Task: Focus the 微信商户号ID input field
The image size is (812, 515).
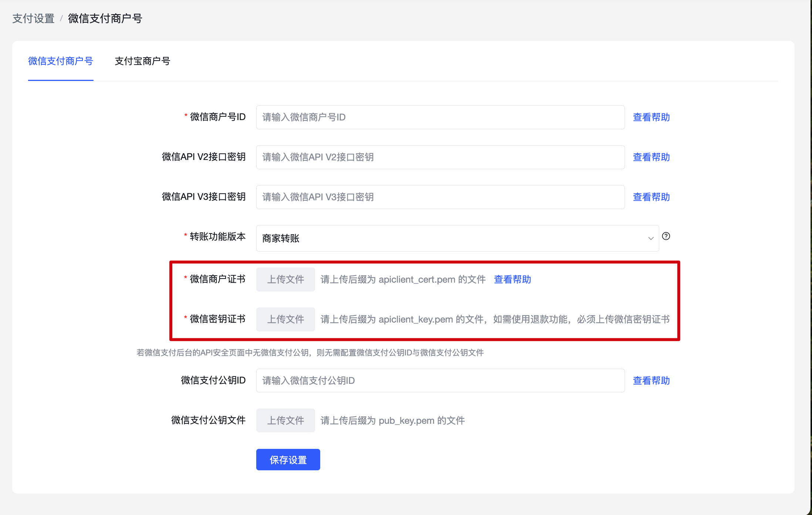Action: pyautogui.click(x=440, y=117)
